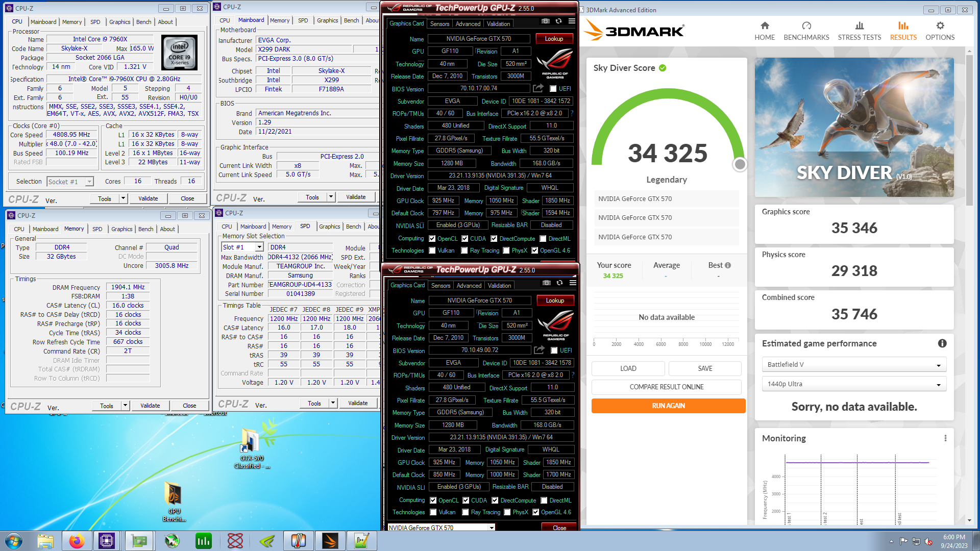The width and height of the screenshot is (980, 551).
Task: Click the info icon next to Best score
Action: coord(728,265)
